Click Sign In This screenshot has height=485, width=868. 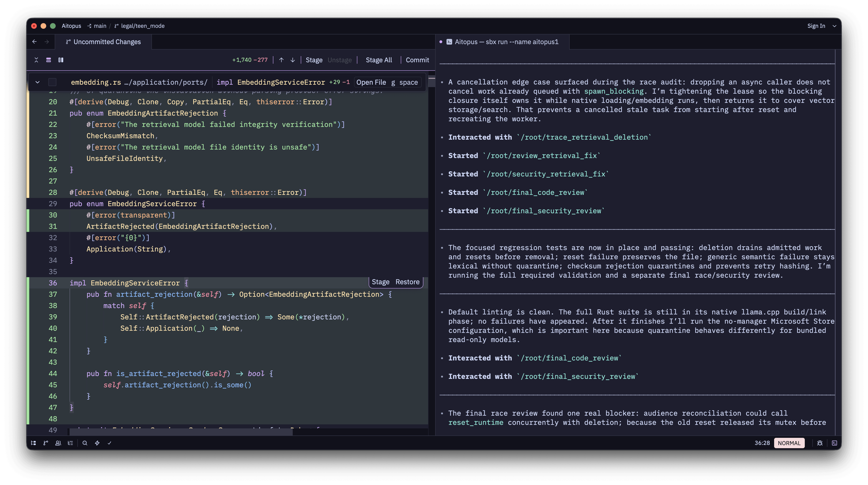coord(816,26)
